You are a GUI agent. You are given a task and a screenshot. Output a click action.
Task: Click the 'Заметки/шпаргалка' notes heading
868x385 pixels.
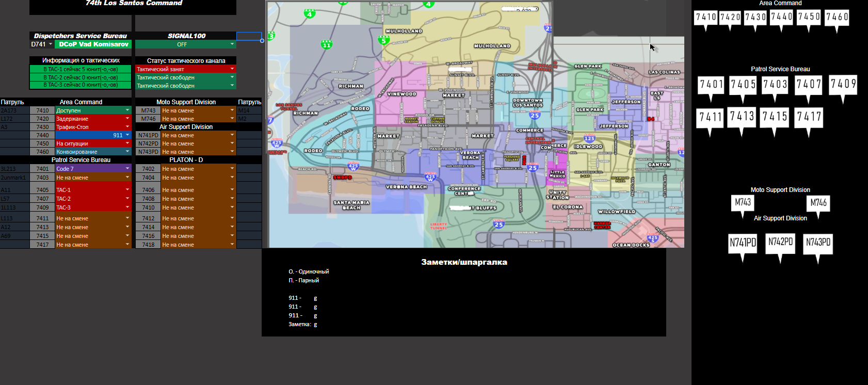pyautogui.click(x=464, y=262)
